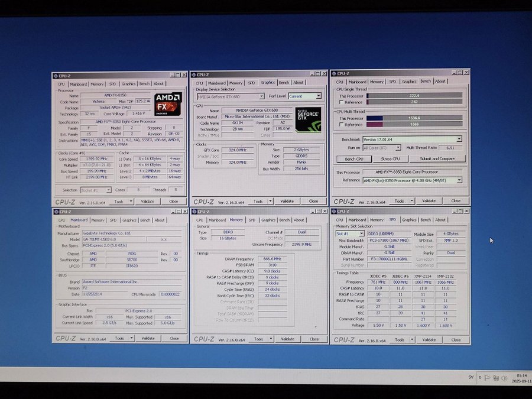The height and width of the screenshot is (399, 532).
Task: Click Validate in the CPU tab window
Action: pyautogui.click(x=147, y=202)
